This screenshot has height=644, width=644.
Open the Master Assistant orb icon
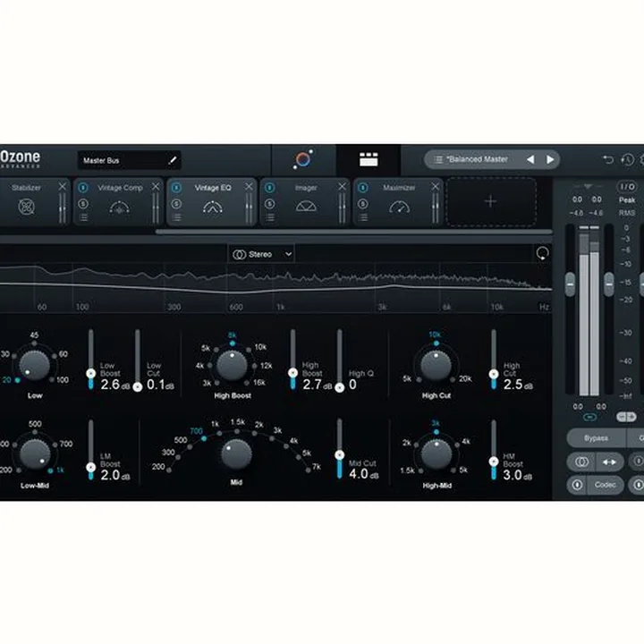pyautogui.click(x=303, y=160)
